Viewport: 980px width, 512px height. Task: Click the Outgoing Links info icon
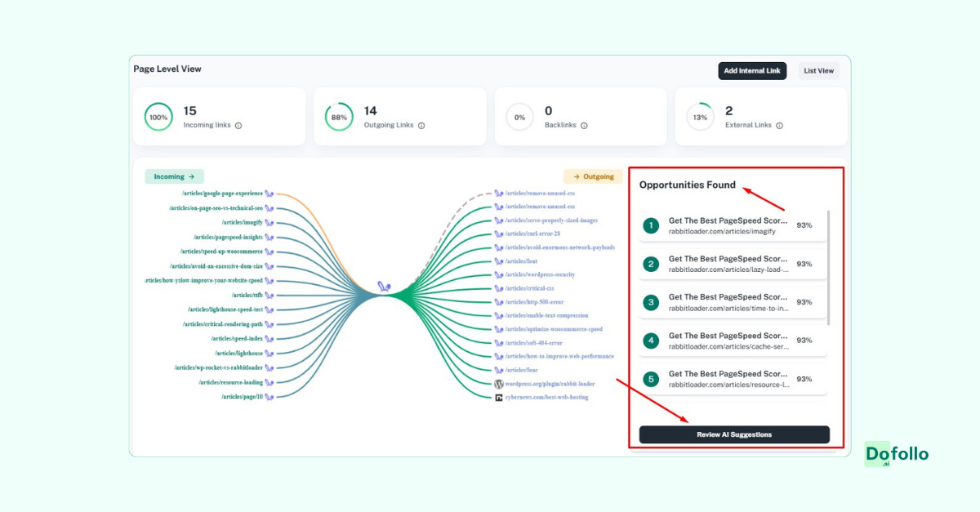(x=423, y=126)
